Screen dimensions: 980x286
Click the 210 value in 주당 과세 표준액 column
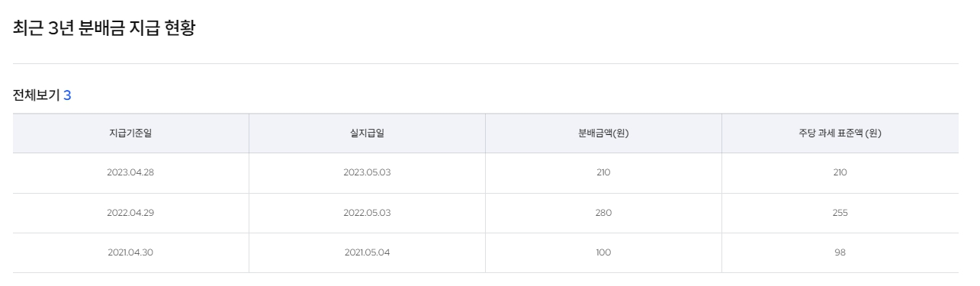(x=840, y=172)
